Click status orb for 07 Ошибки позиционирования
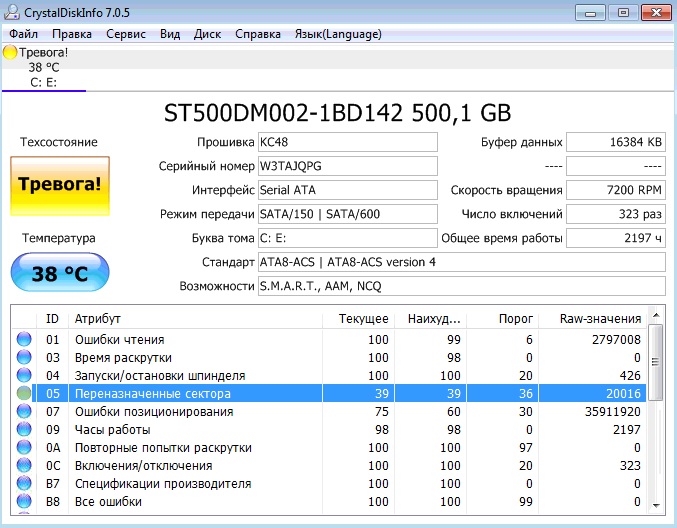Image resolution: width=677 pixels, height=528 pixels. pos(24,411)
